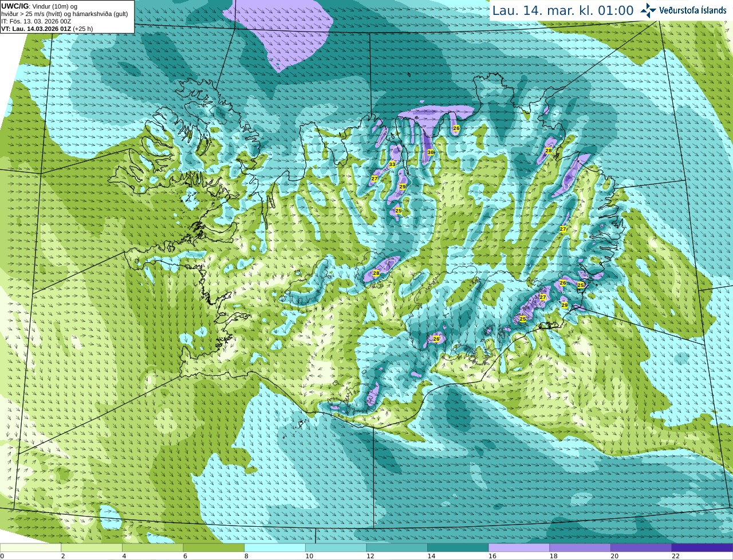The height and width of the screenshot is (560, 733).
Task: Click the legend tick label 2
Action: pyautogui.click(x=63, y=556)
